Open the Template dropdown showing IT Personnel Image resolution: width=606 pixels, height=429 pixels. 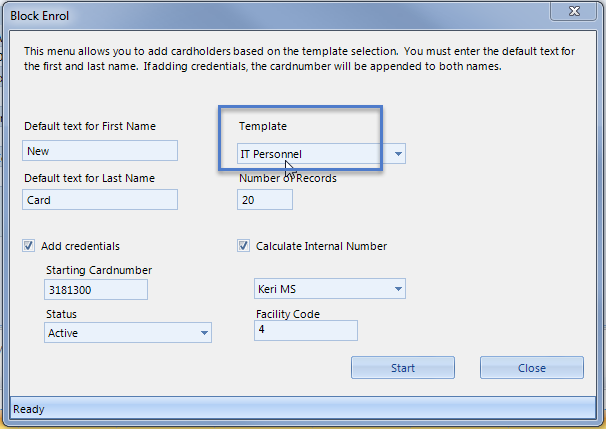(x=321, y=154)
